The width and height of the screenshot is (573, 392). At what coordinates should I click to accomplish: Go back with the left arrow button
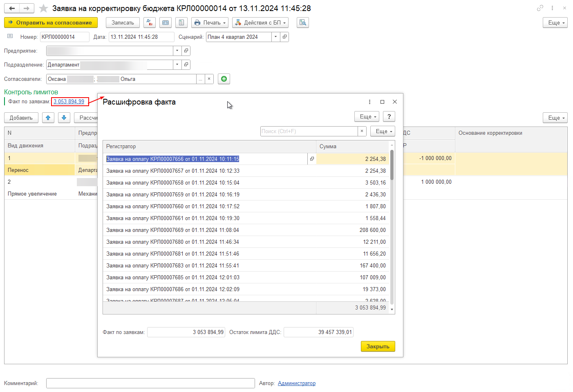pos(12,8)
